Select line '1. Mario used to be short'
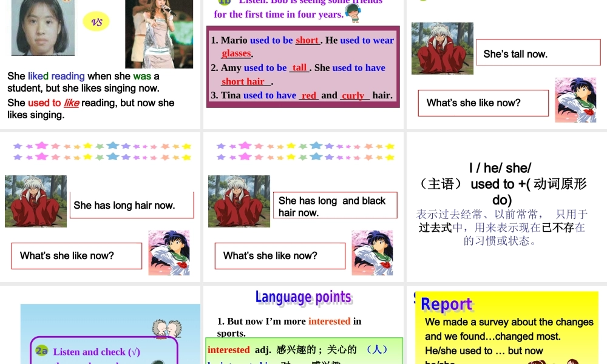This screenshot has width=607, height=364. [265, 40]
